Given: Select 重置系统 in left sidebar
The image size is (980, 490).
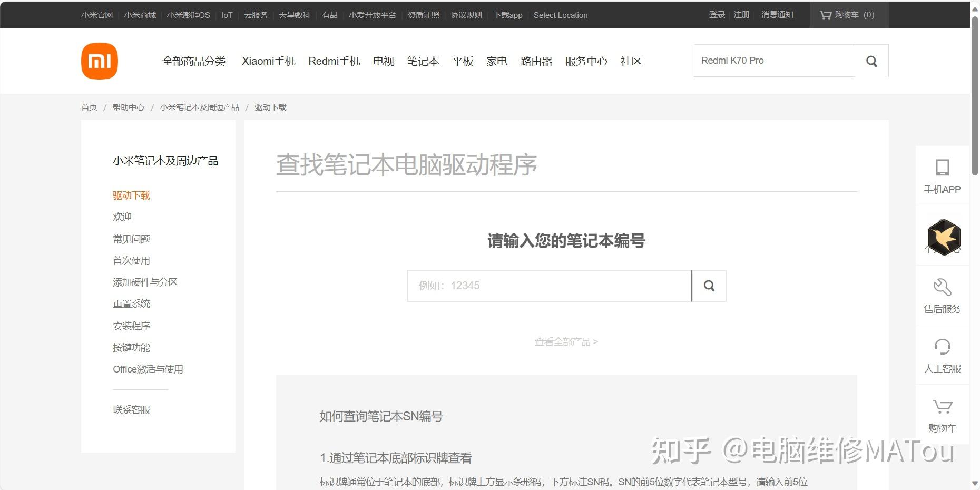Looking at the screenshot, I should pos(131,304).
